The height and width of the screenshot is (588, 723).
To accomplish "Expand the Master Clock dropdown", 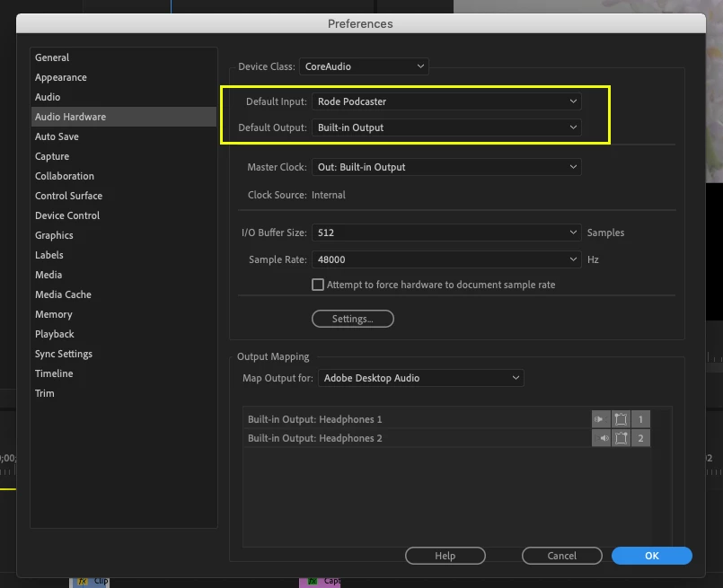I will [446, 167].
